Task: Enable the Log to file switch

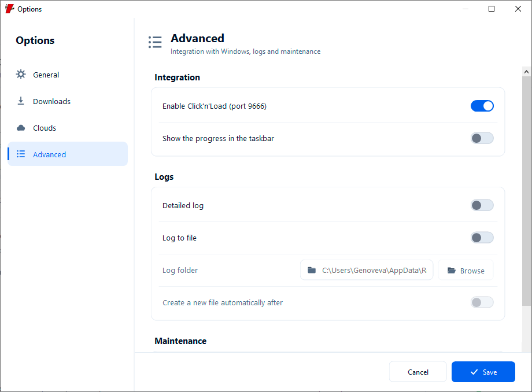Action: click(482, 238)
